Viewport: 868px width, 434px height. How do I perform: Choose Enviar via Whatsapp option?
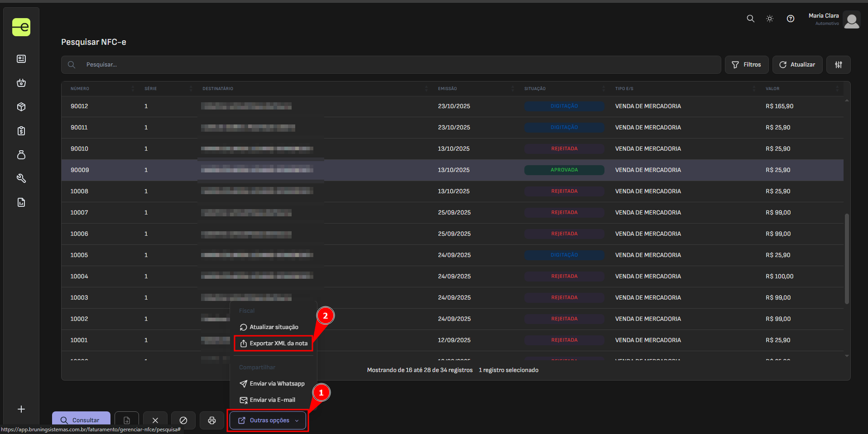click(272, 384)
